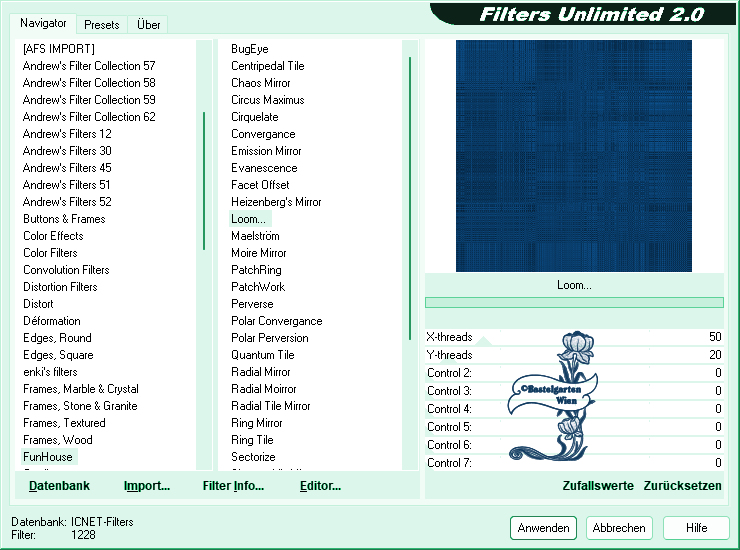740x550 pixels.
Task: Select Edges, Round category
Action: coord(57,338)
